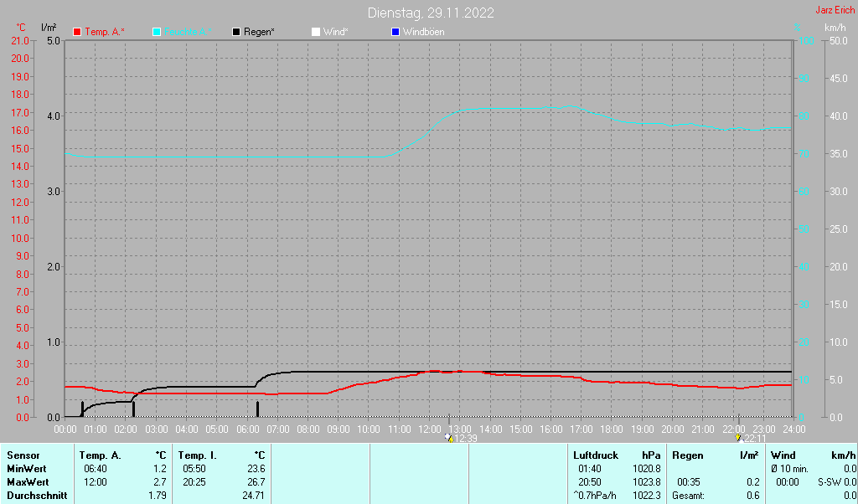
Task: Click the Temp. A.* legend label
Action: pos(105,33)
